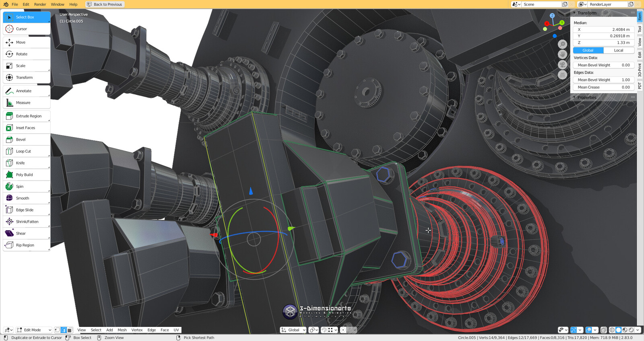Switch to material preview shading
Image resolution: width=644 pixels, height=341 pixels.
click(625, 330)
